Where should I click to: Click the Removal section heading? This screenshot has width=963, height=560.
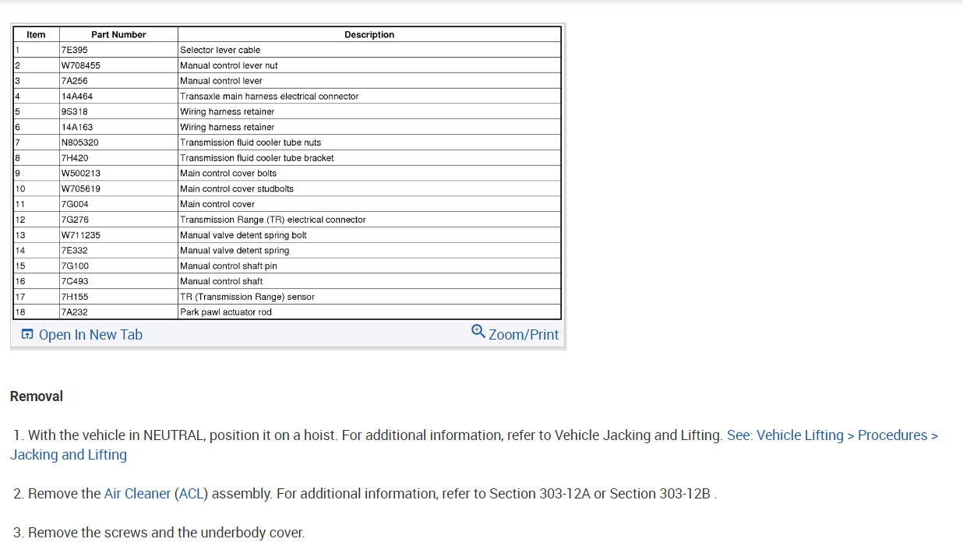(x=37, y=396)
